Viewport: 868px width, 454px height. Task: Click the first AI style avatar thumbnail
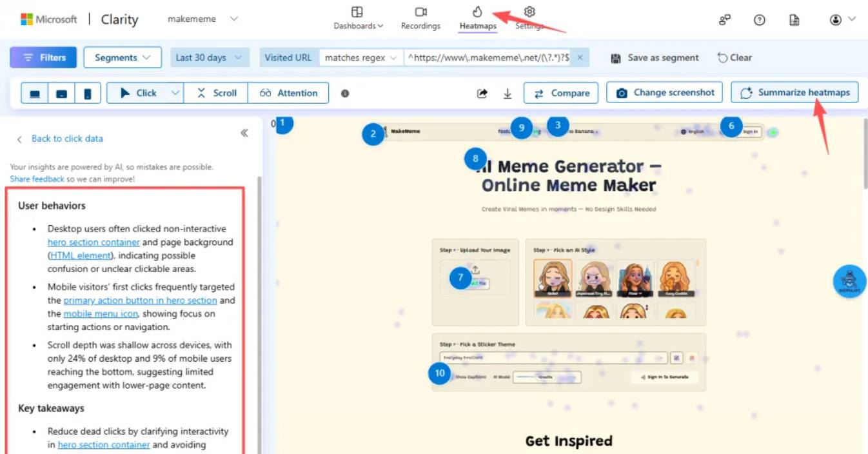coord(553,278)
